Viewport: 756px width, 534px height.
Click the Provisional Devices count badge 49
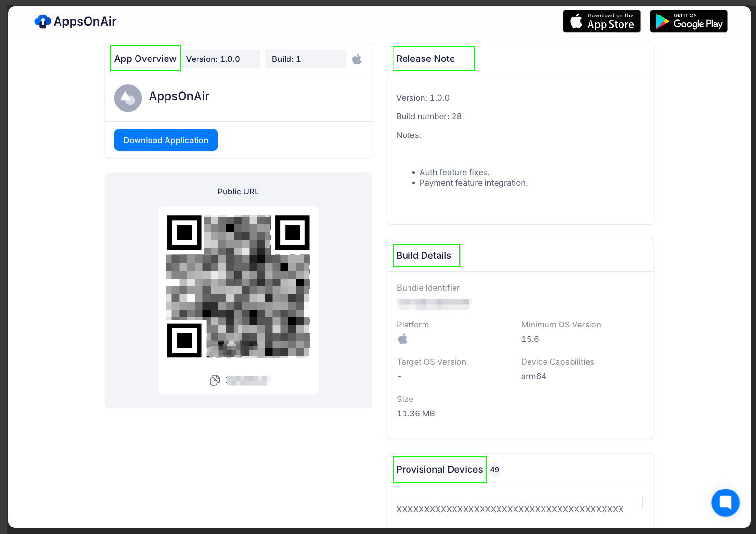tap(494, 470)
